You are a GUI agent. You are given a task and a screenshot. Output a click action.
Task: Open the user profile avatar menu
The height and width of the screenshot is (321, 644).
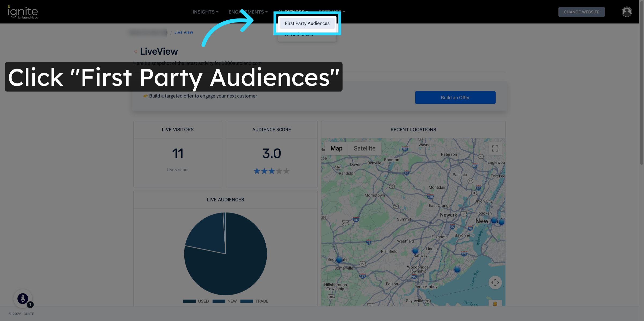[x=627, y=12]
